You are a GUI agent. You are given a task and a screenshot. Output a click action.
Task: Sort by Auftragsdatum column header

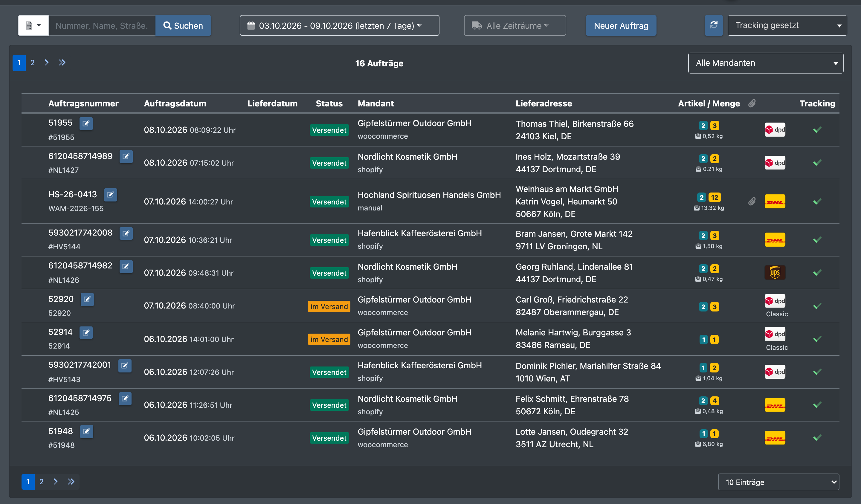(x=175, y=103)
